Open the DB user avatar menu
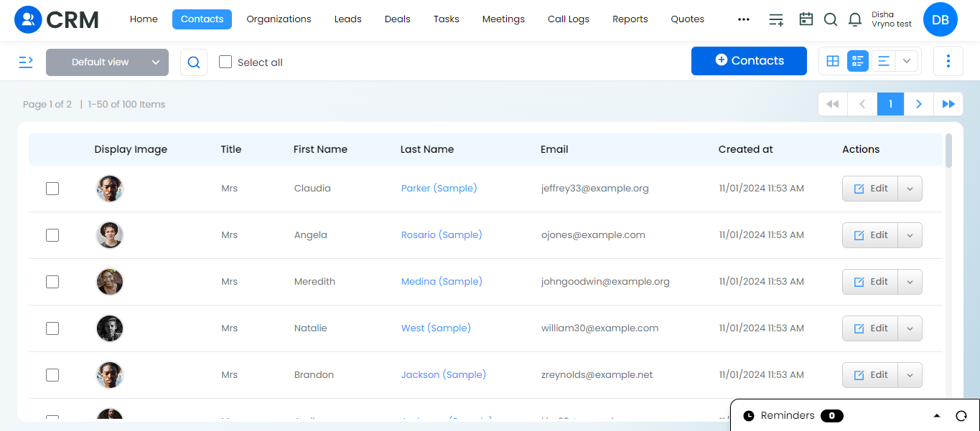 click(x=941, y=19)
